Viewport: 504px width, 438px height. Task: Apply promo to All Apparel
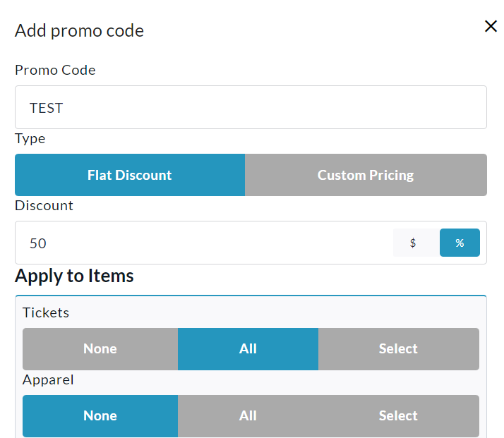coord(248,416)
